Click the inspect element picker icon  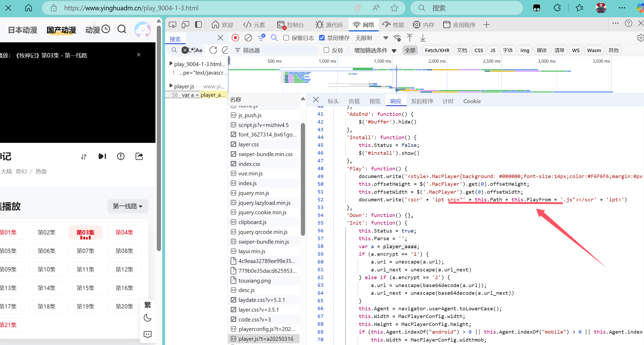coord(172,25)
